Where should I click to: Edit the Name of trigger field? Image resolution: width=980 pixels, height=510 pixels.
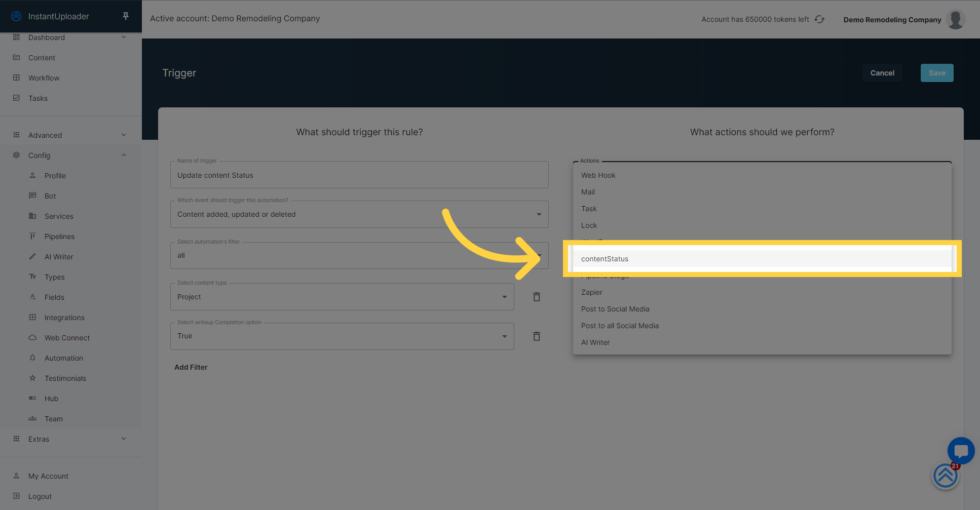[x=359, y=175]
